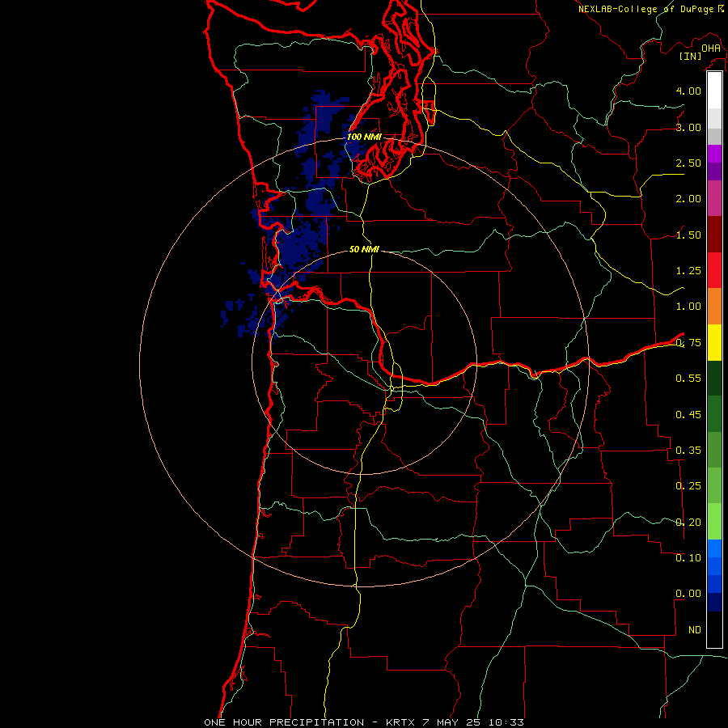728x728 pixels.
Task: Click the 0.20 legend value
Action: coord(688,523)
